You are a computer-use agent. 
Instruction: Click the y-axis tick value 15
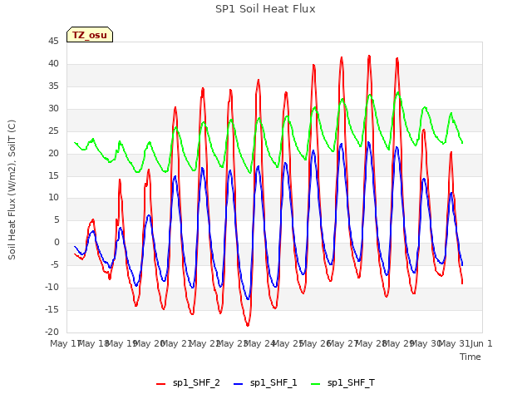coord(53,175)
